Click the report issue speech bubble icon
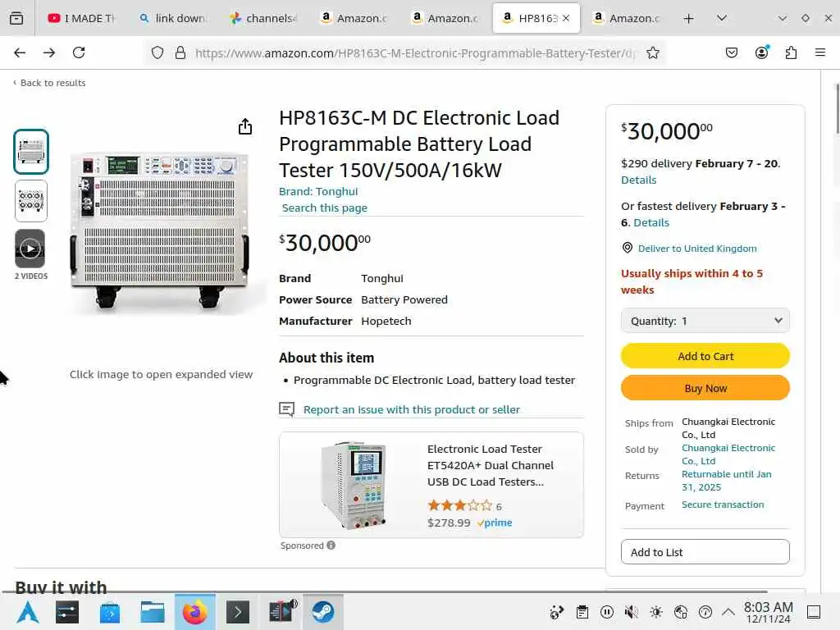This screenshot has height=630, width=840. pos(286,409)
